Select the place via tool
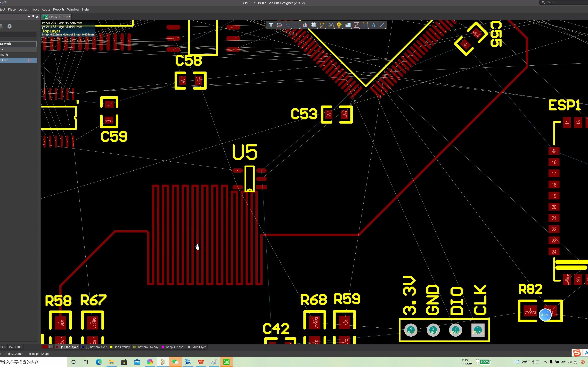The height and width of the screenshot is (367, 588). click(339, 25)
